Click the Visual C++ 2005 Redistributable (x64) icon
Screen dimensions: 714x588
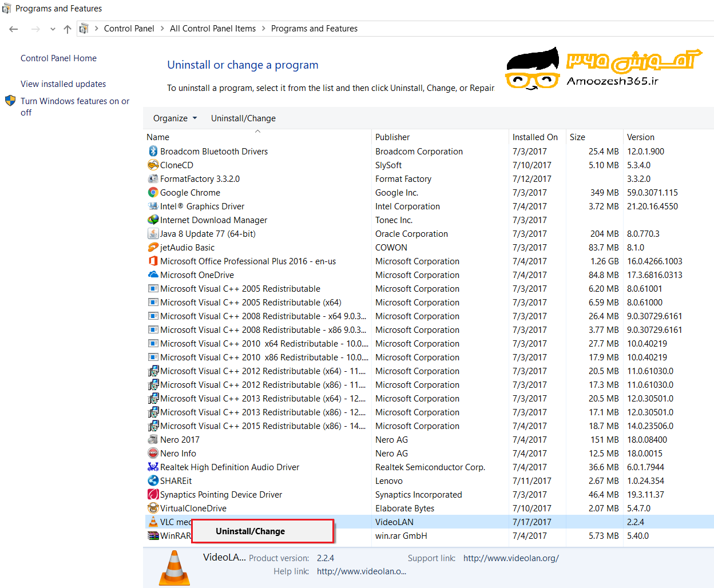click(153, 302)
